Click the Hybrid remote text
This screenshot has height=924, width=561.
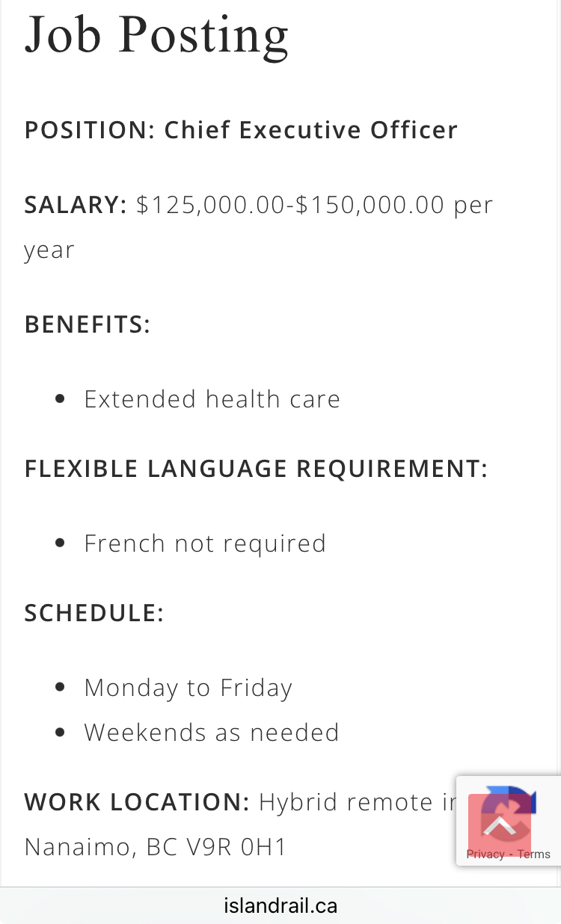tap(346, 802)
